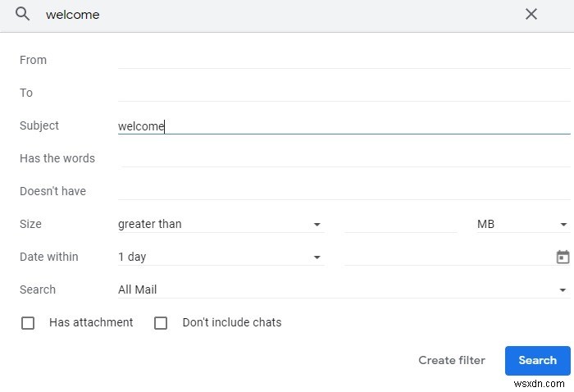The height and width of the screenshot is (392, 574).
Task: Enable the Has attachment checkbox
Action: pos(28,323)
